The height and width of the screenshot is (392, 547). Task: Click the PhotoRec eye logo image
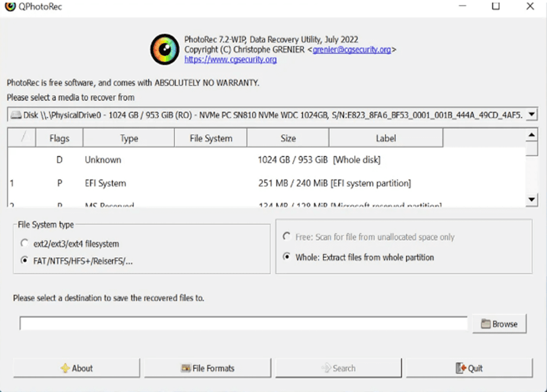point(164,49)
